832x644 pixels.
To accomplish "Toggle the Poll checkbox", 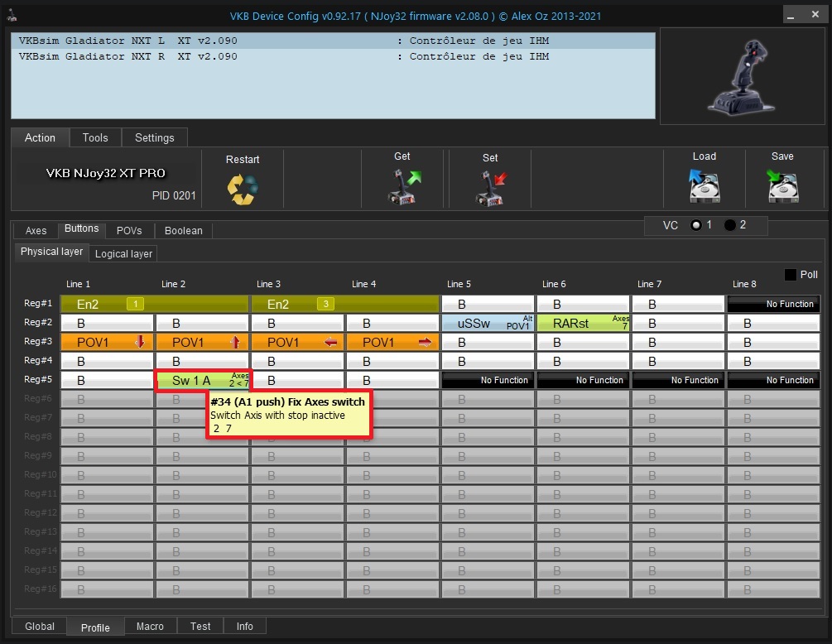I will (790, 274).
